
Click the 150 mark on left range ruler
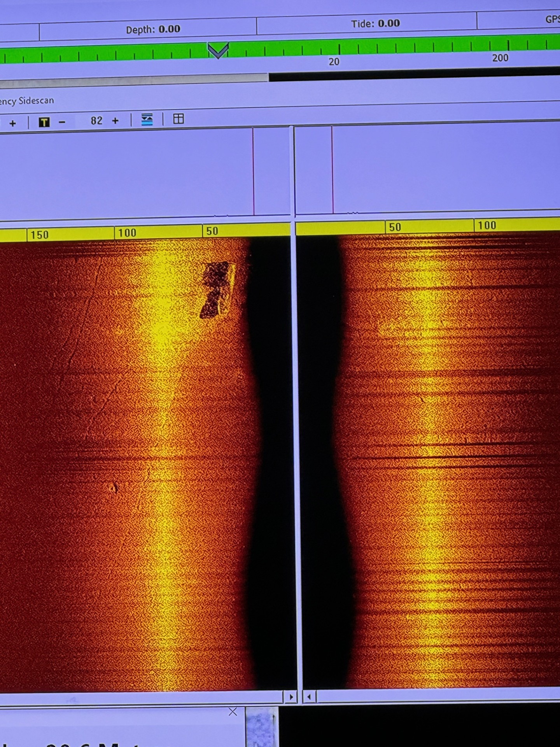pyautogui.click(x=39, y=235)
